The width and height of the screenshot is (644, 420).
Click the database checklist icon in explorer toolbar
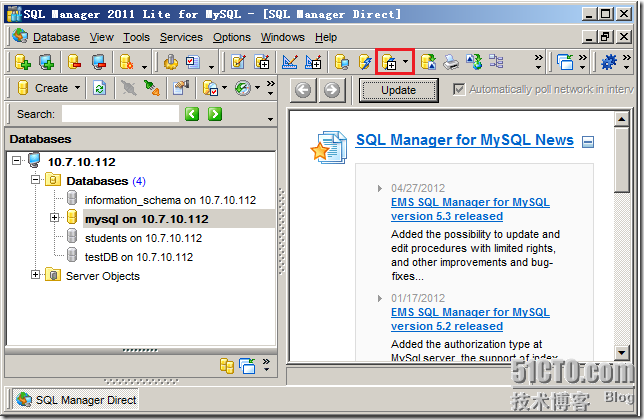point(211,88)
